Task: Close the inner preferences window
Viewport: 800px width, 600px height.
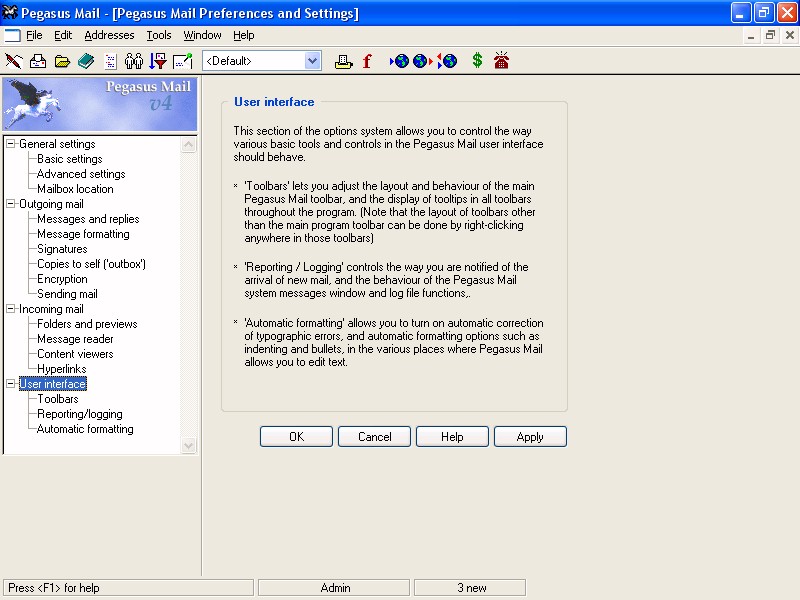Action: tap(789, 35)
